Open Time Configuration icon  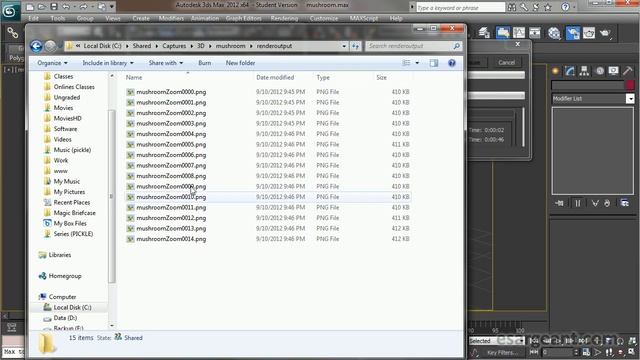586,352
